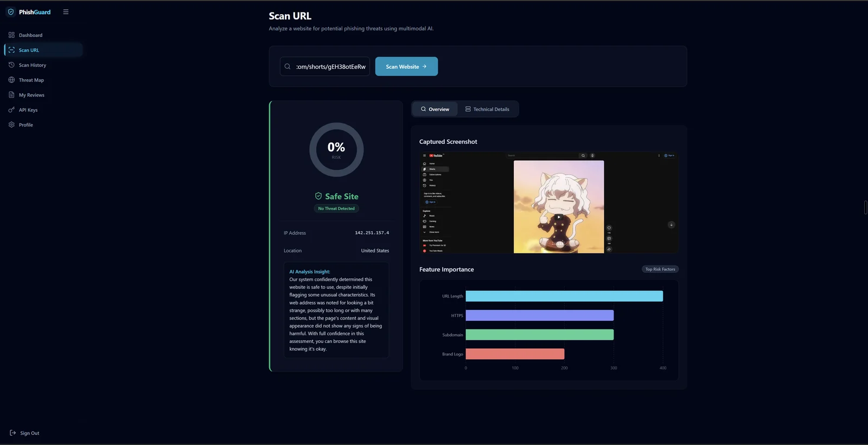Click the No Threat Detected badge
868x445 pixels.
(336, 208)
